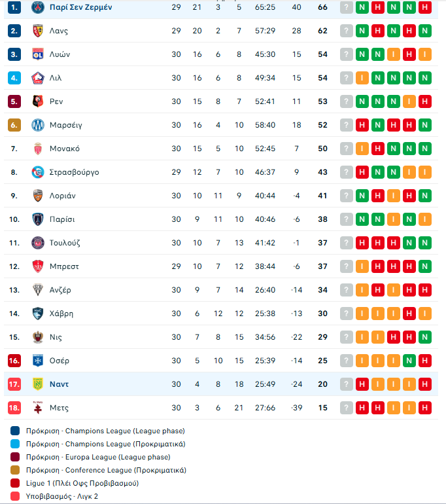Click the Paris Saint-Germain club logo
The width and height of the screenshot is (446, 504).
[37, 7]
